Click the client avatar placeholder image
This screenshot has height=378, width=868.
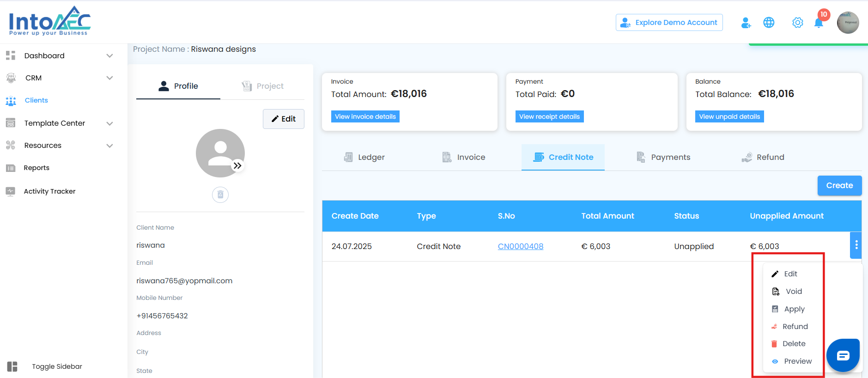pos(220,153)
